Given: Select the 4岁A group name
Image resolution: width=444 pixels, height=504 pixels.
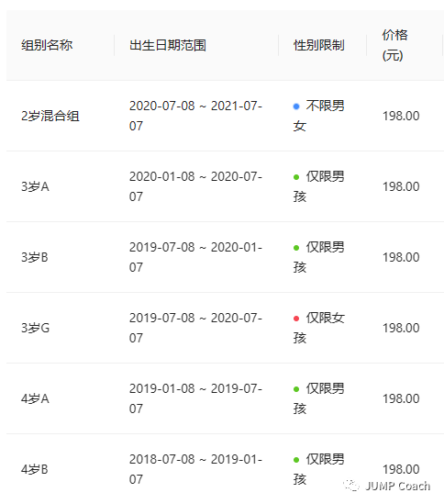Looking at the screenshot, I should pos(35,398).
